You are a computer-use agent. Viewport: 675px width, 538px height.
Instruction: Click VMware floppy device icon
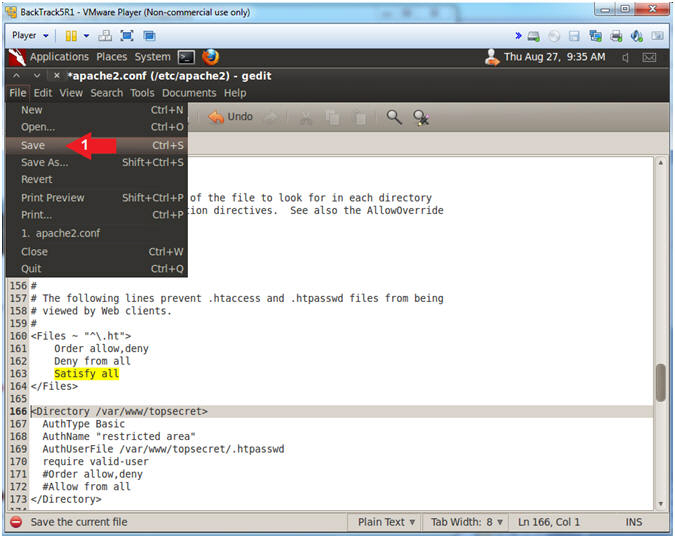click(x=574, y=36)
